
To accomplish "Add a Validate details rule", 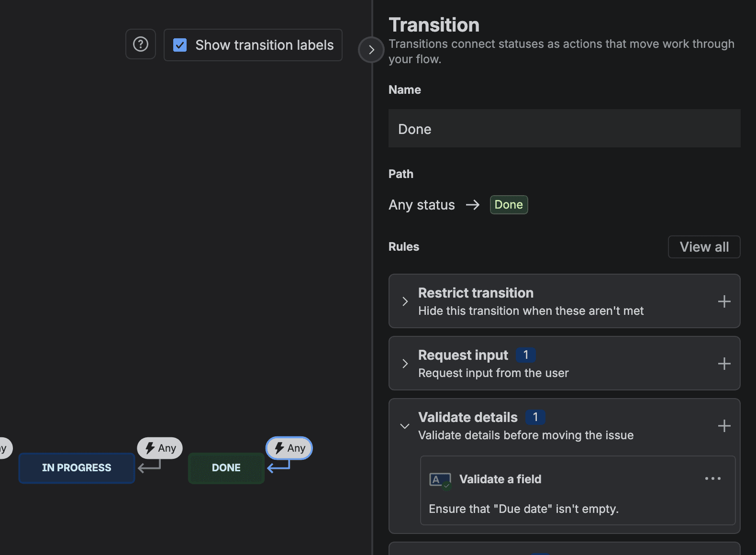I will click(724, 426).
